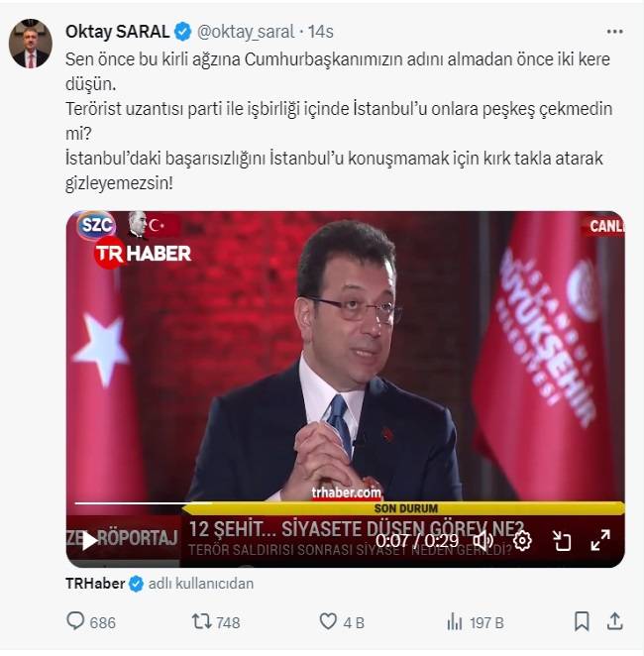Viewport: 644px width, 656px height.
Task: Expand video to fullscreen
Action: [x=600, y=540]
